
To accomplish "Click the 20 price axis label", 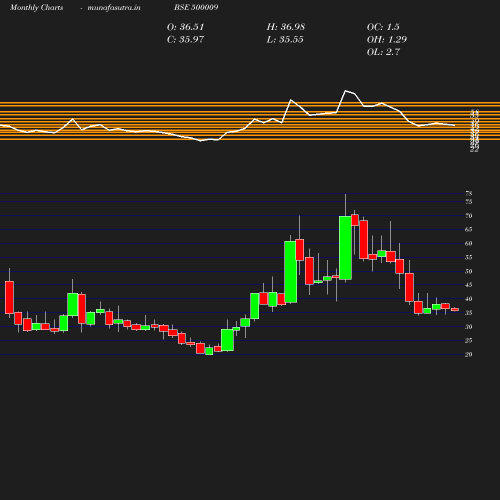I will (469, 354).
